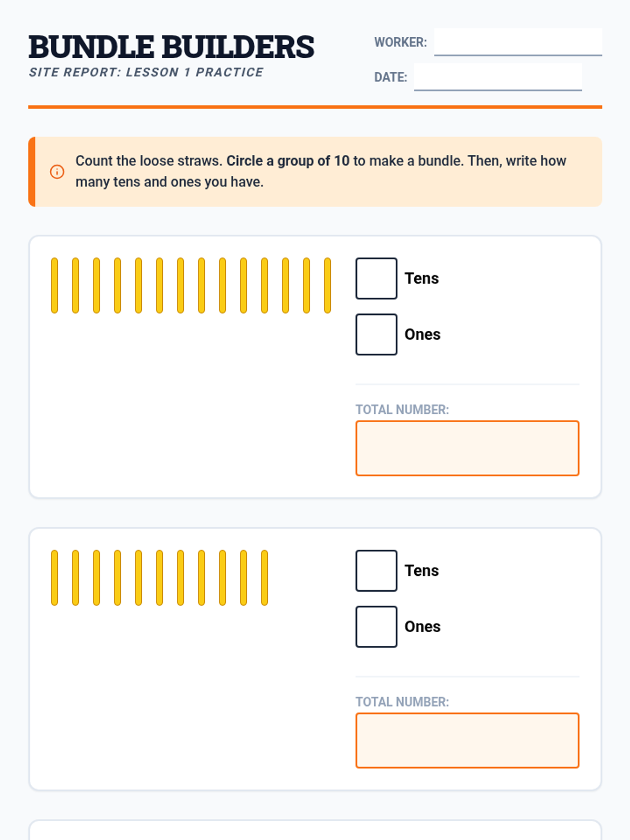Click the 'Circle a group of 10' instruction text

pyautogui.click(x=288, y=161)
